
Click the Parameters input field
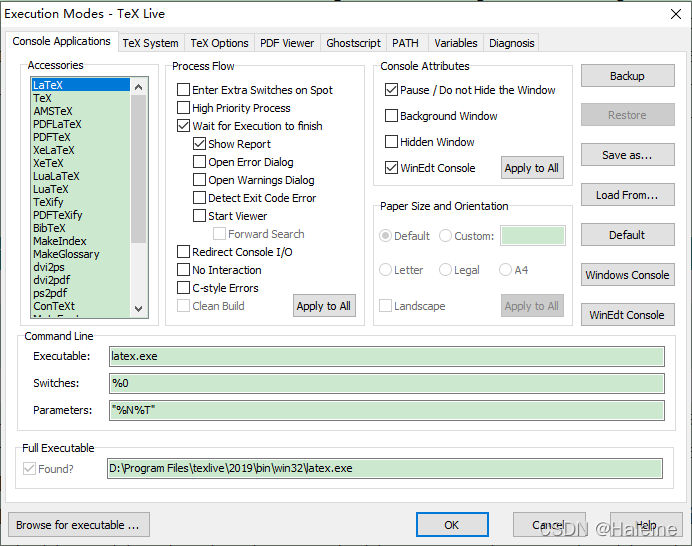[x=387, y=410]
